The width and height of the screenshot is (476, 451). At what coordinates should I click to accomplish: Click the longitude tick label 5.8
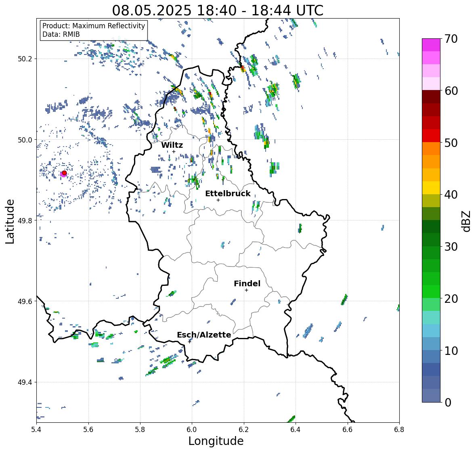pos(140,430)
